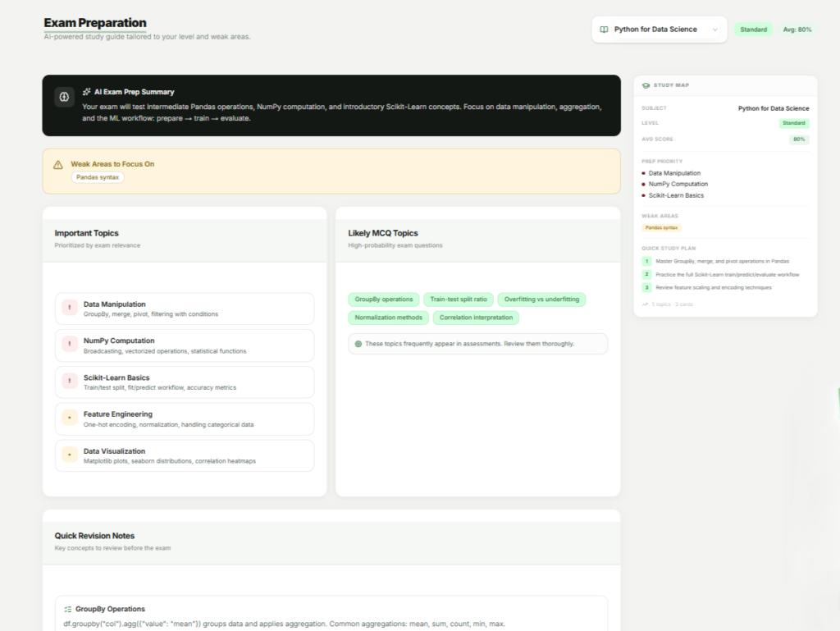Click the info icon in the MCQ note
This screenshot has height=631, width=840.
(x=358, y=344)
